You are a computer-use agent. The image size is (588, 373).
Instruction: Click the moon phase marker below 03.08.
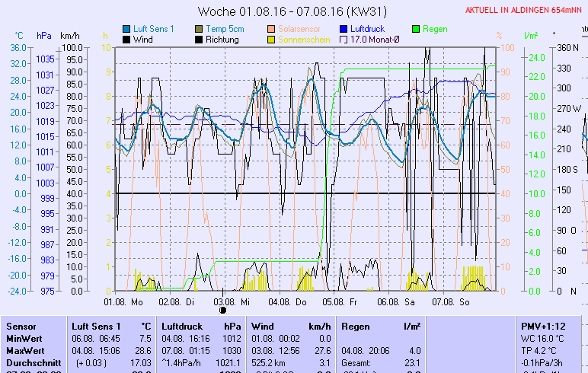coord(223,310)
